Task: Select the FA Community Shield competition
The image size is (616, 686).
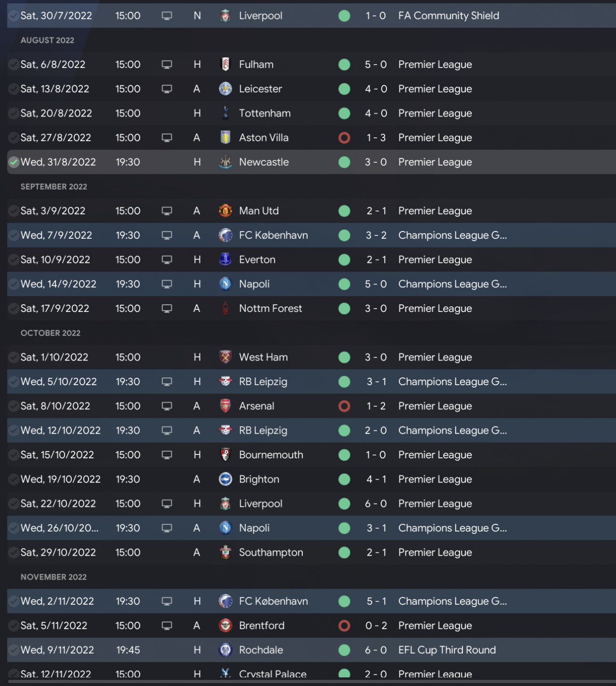Action: tap(449, 16)
